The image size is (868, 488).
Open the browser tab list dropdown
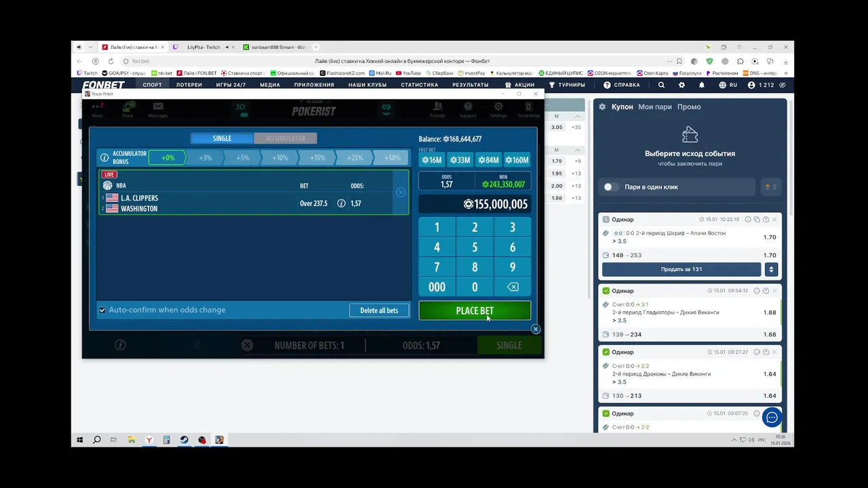[90, 47]
